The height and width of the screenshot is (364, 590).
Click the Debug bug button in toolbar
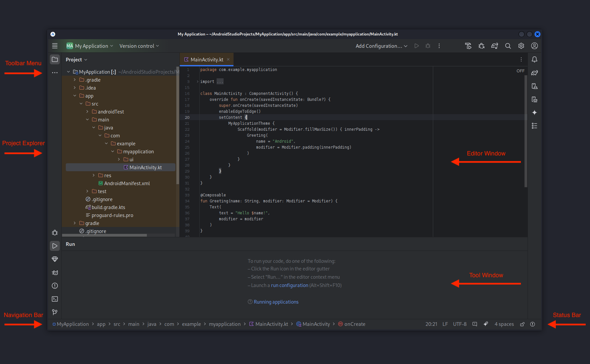pos(428,46)
